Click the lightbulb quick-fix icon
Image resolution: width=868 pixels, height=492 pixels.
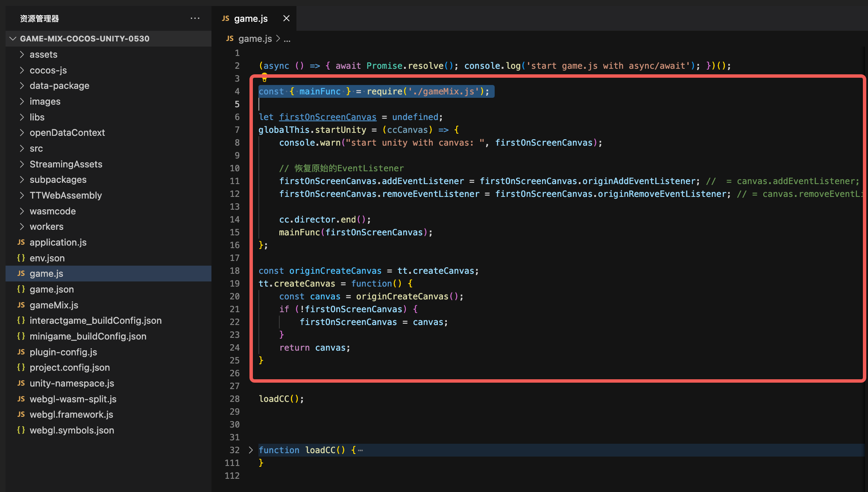pos(264,78)
